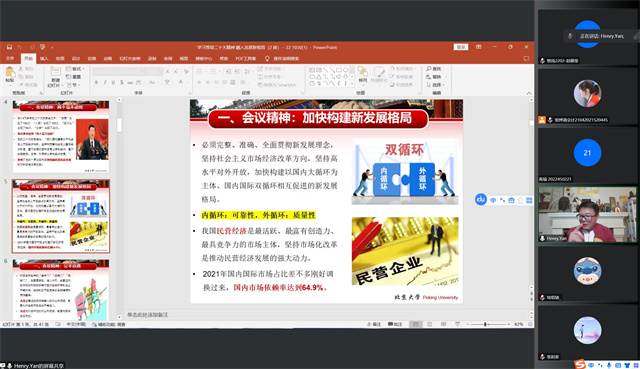Select the triangle shape in shapes gallery

coord(318,77)
